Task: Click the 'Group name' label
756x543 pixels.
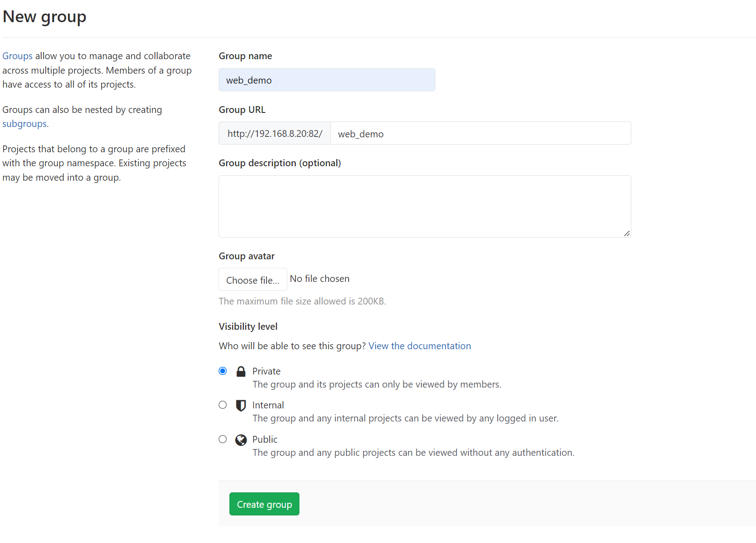Action: [x=245, y=56]
